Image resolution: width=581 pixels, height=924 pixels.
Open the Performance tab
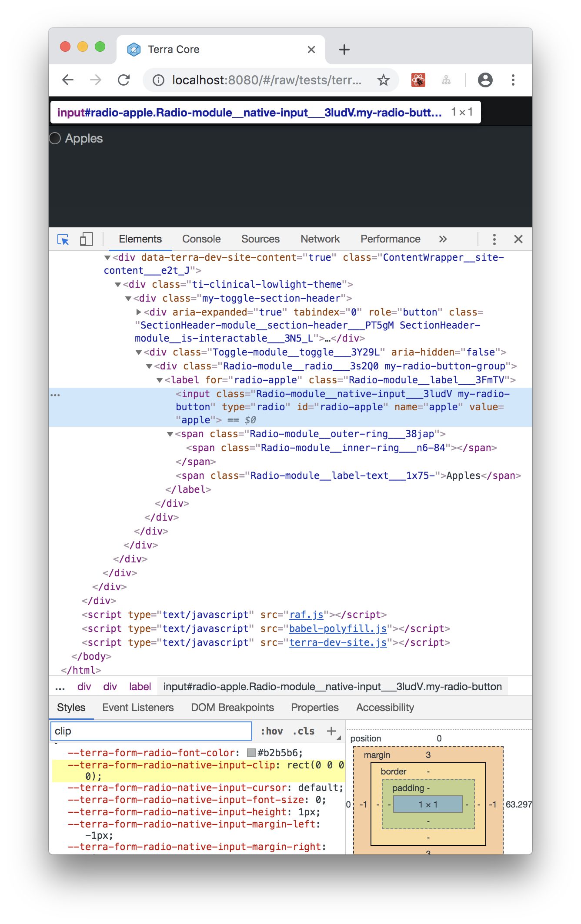click(x=391, y=239)
